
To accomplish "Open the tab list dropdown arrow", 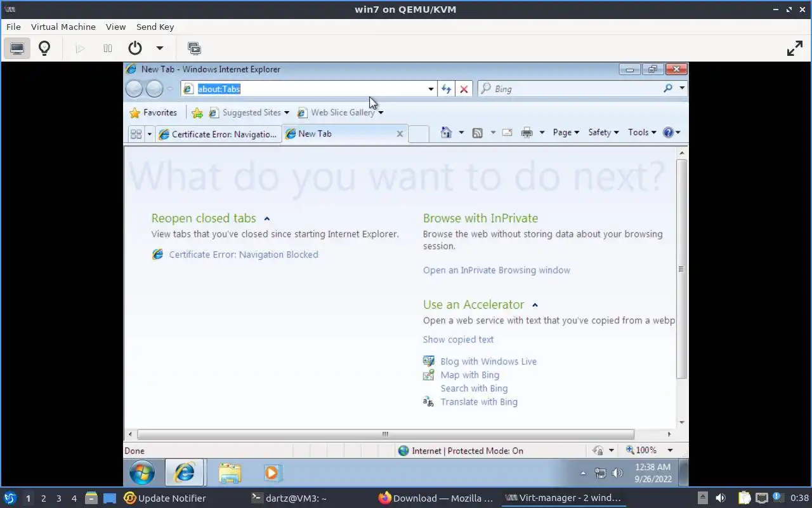I will click(x=150, y=134).
